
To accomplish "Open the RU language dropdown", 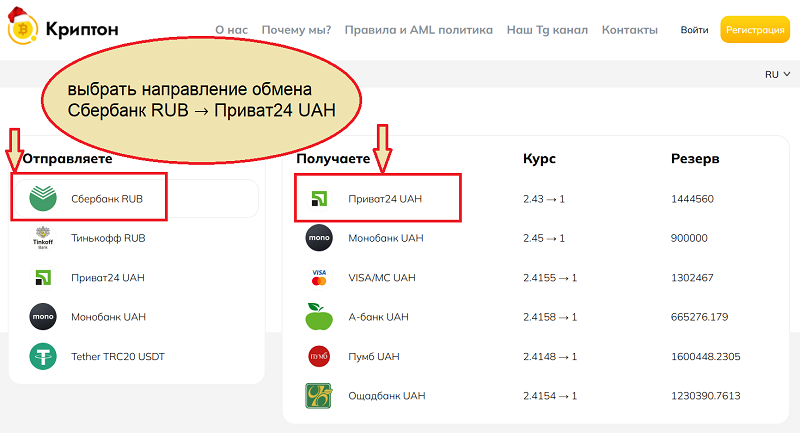I will (778, 74).
